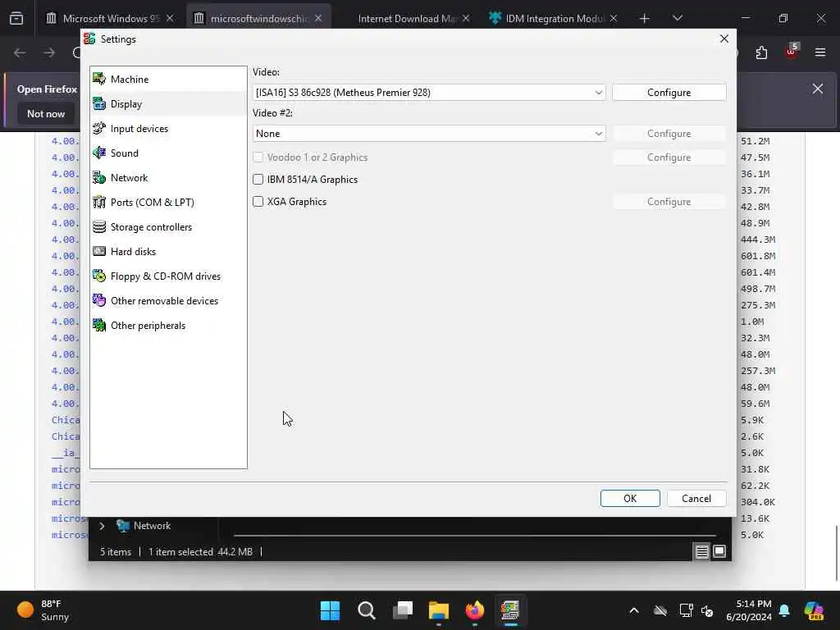The image size is (840, 630).
Task: Switch to Microsoft Windows 95 tab
Action: coord(111,18)
